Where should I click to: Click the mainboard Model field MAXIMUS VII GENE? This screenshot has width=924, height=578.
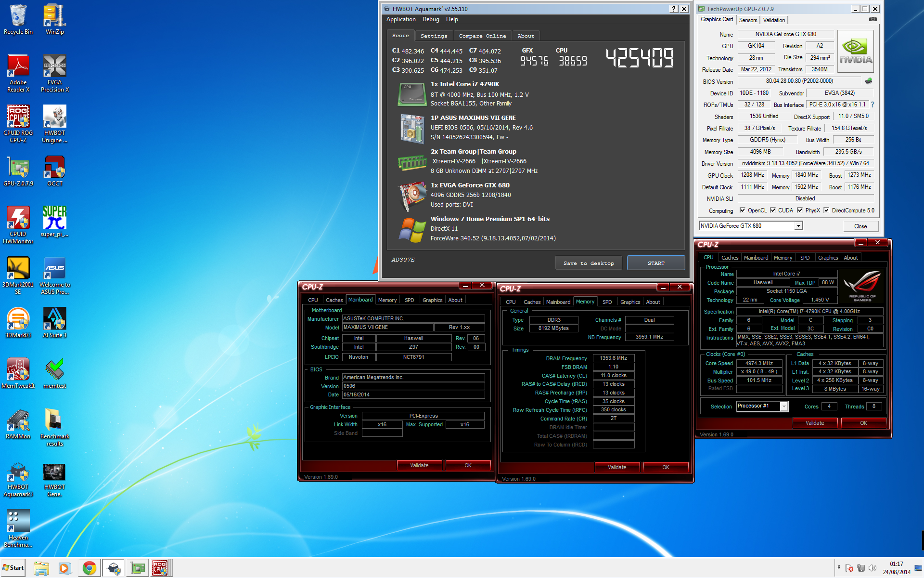pyautogui.click(x=388, y=328)
